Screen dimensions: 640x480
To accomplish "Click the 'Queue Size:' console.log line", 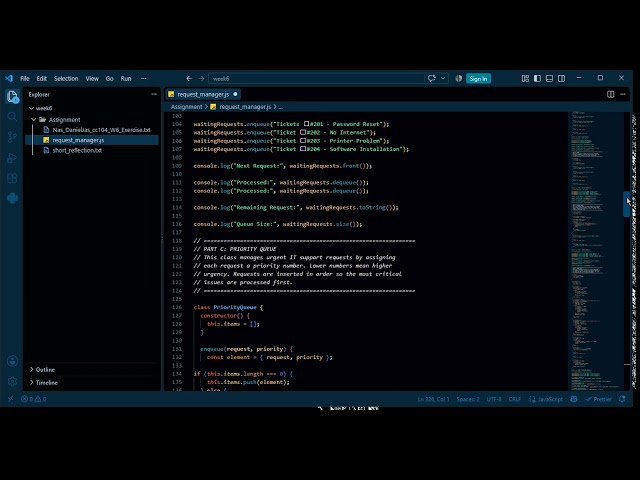I will coord(278,224).
